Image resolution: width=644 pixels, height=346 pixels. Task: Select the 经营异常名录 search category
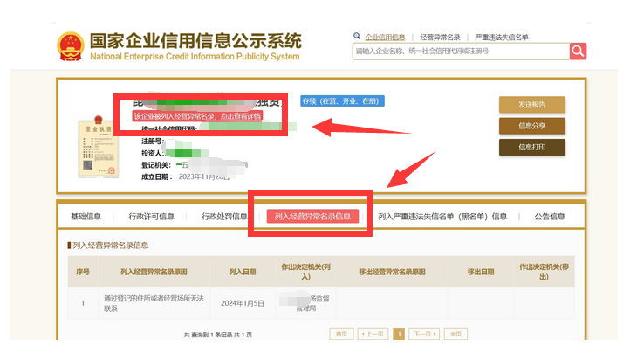click(x=440, y=38)
